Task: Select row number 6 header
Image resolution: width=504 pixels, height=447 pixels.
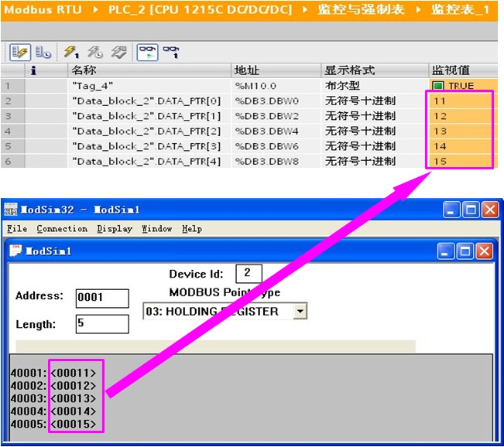Action: [12, 161]
